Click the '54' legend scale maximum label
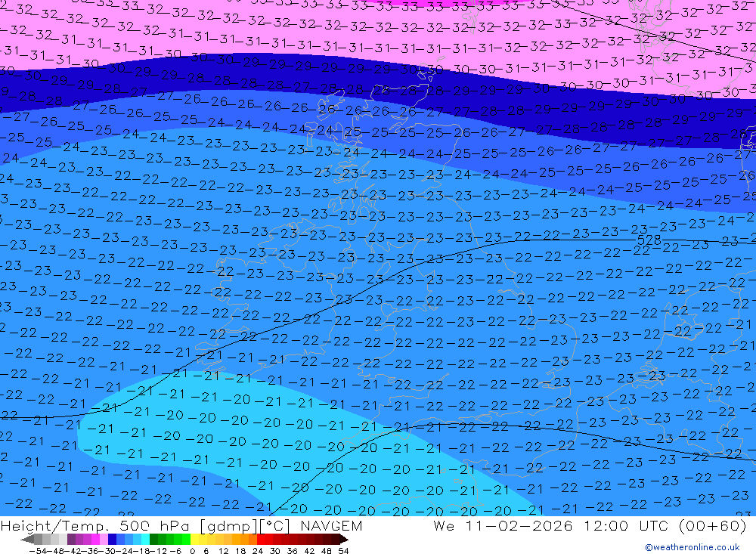The height and width of the screenshot is (554, 756). click(x=343, y=551)
